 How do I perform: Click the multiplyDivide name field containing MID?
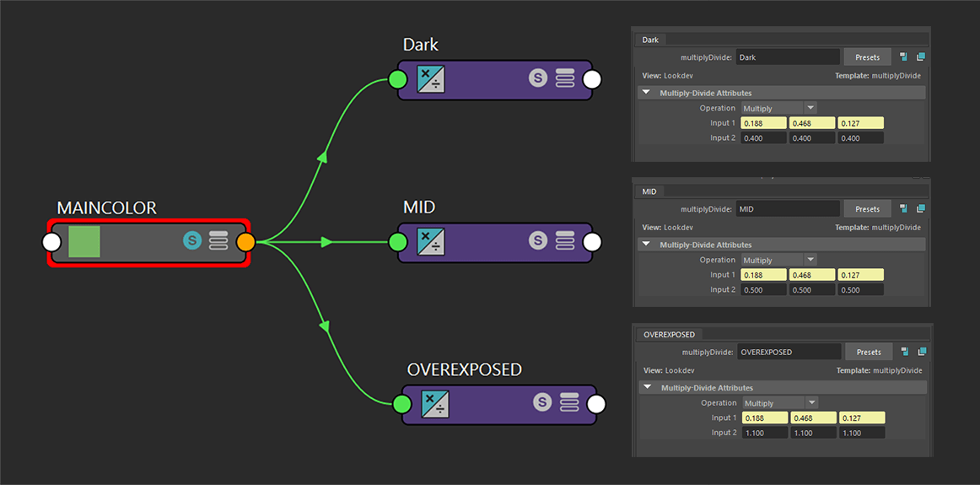pos(788,208)
